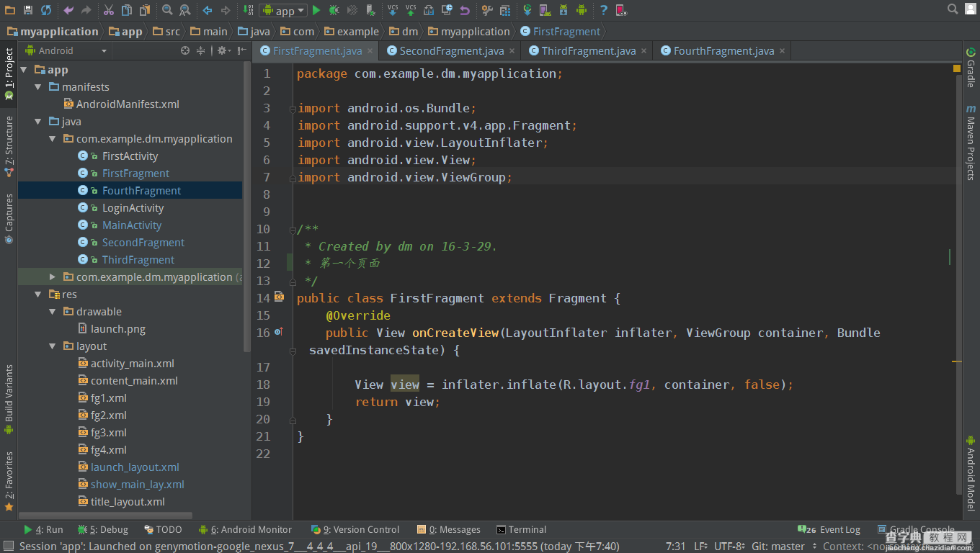The height and width of the screenshot is (553, 980).
Task: Switch to SecondFragment.java tab
Action: pos(451,50)
